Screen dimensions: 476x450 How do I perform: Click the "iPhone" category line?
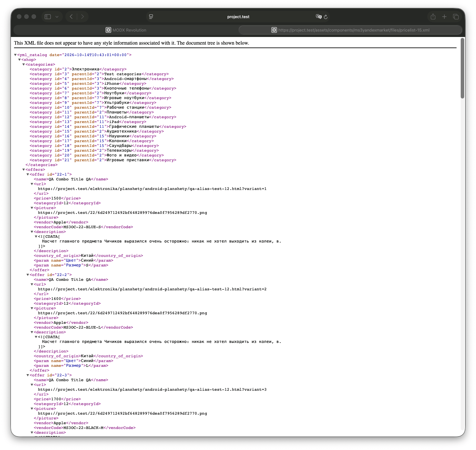coord(88,83)
